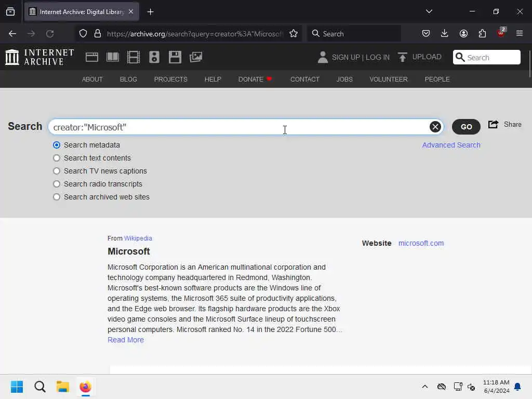Open tracking protection shield icon
532x399 pixels.
pyautogui.click(x=83, y=34)
